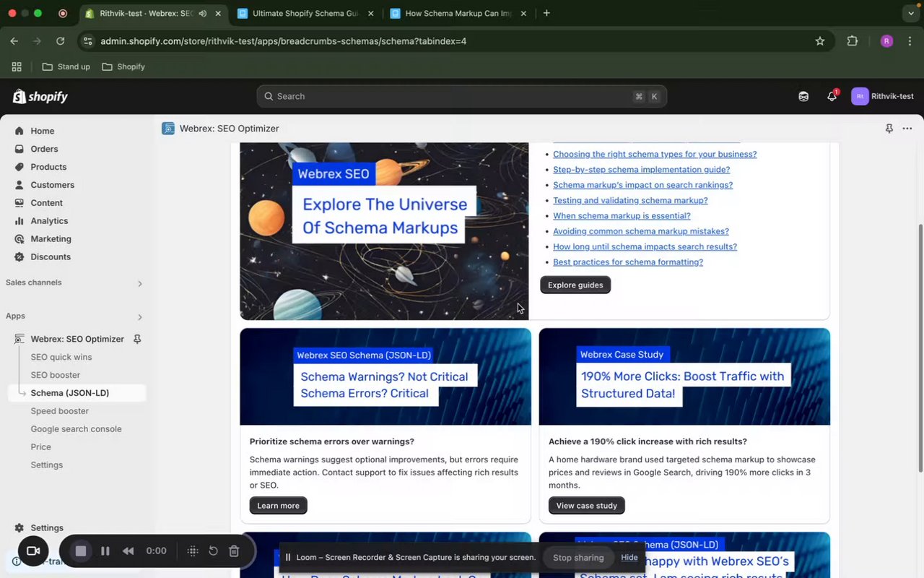Hide the Loom screen sharing notice
The height and width of the screenshot is (578, 924).
[x=629, y=557]
